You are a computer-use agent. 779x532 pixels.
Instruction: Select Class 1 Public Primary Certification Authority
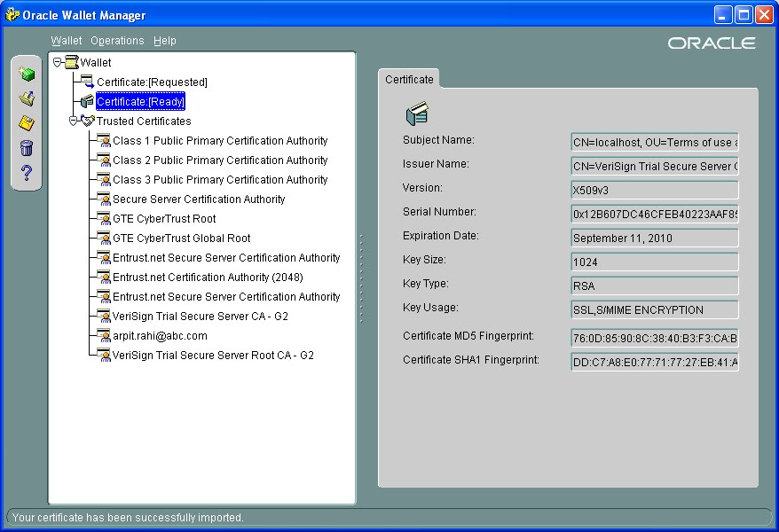220,140
